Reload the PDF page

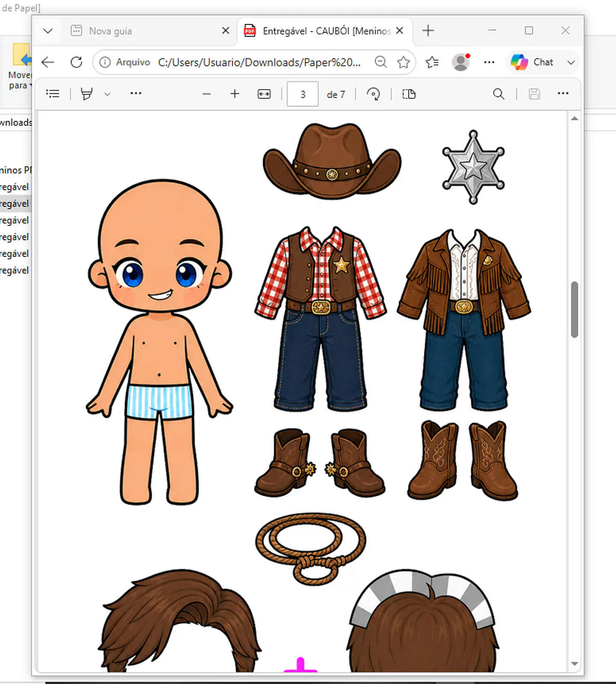pos(77,62)
